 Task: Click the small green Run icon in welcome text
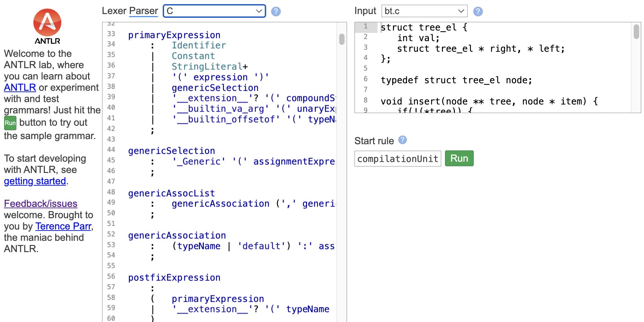pyautogui.click(x=10, y=123)
